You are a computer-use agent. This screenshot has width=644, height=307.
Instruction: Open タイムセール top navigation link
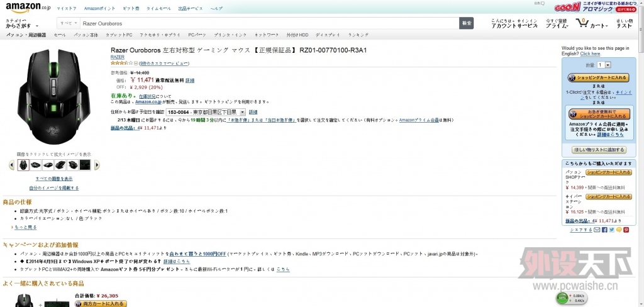click(x=158, y=8)
